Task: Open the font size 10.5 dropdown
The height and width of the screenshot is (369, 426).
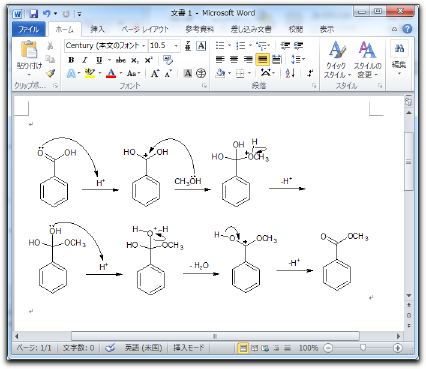Action: (176, 46)
